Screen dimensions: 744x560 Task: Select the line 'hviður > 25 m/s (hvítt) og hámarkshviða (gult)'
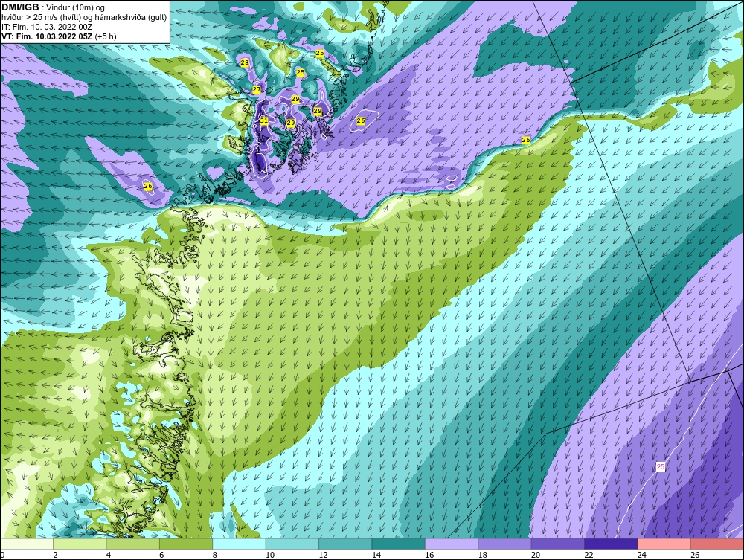pos(84,17)
